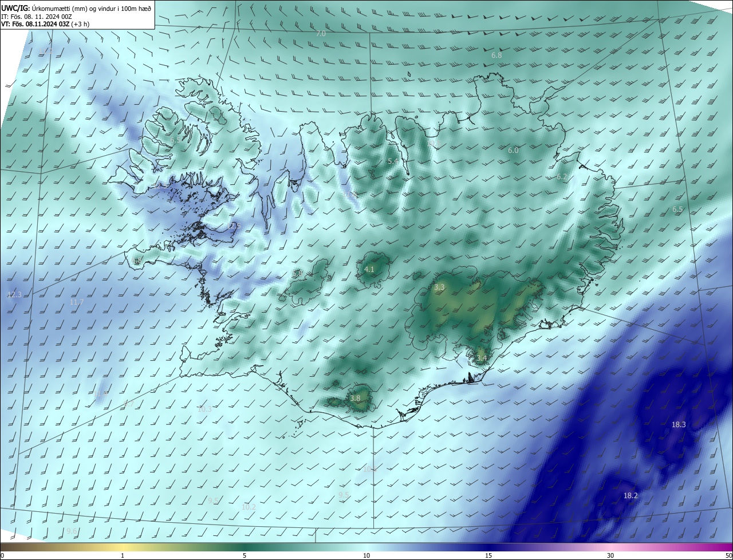Click the 12.3 value label
Image resolution: width=733 pixels, height=560 pixels.
tap(14, 294)
